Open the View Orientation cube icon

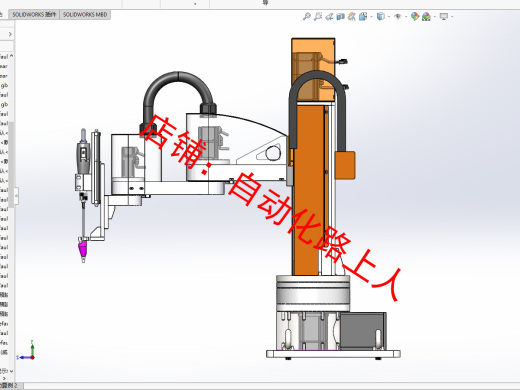pos(363,16)
